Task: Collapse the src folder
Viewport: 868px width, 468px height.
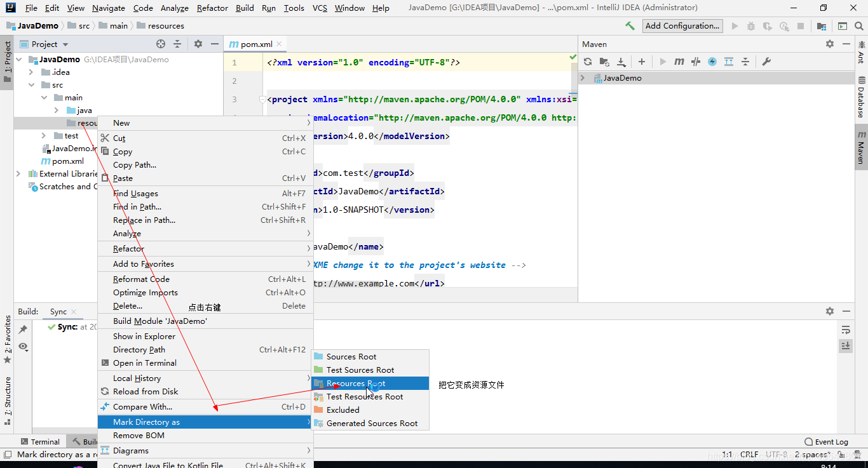Action: tap(31, 84)
